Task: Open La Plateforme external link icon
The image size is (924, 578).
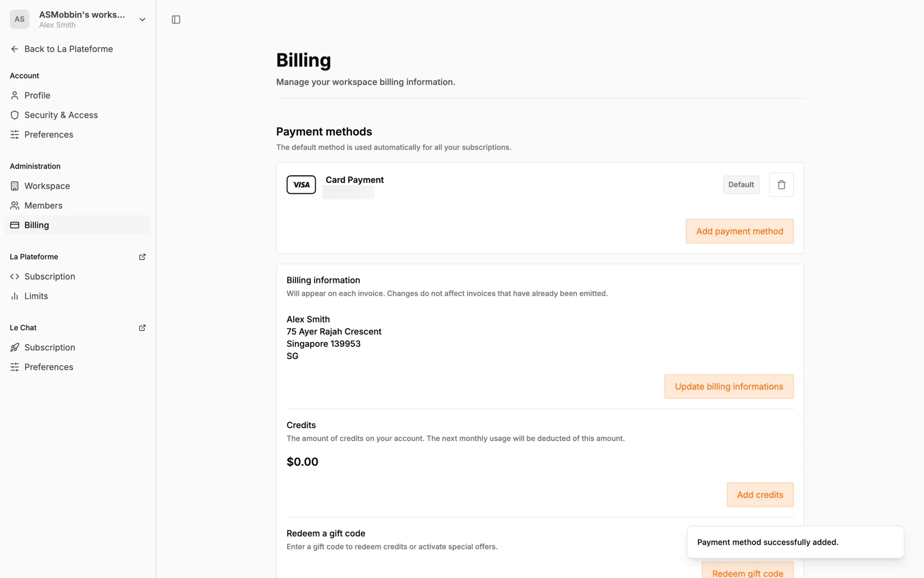Action: coord(142,257)
